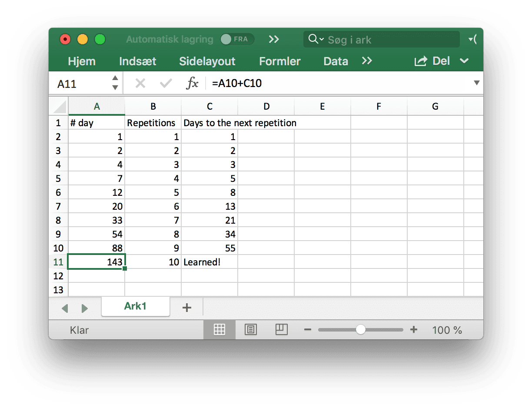Viewport: 532px width, 409px height.
Task: Click the Insert Function fx icon
Action: tap(193, 83)
